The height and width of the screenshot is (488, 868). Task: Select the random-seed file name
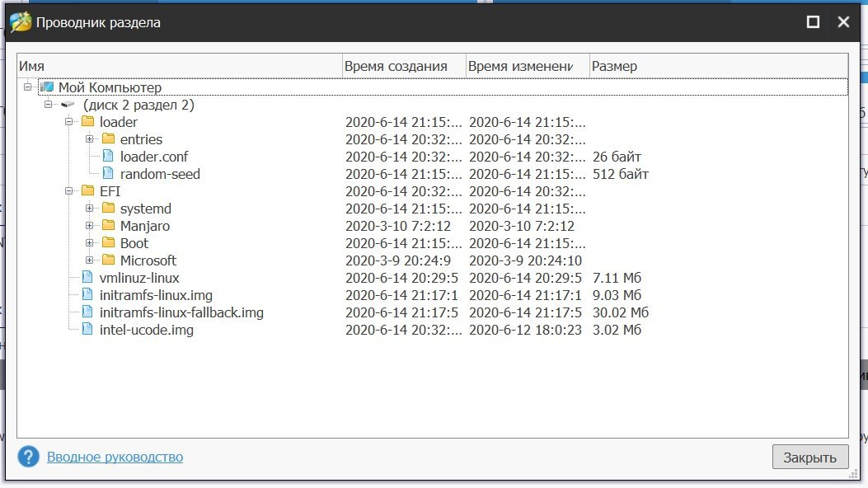tap(160, 174)
